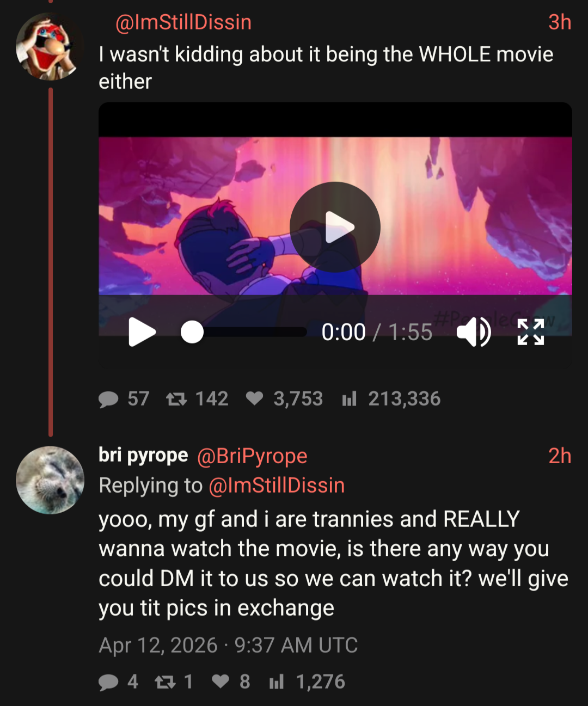Open the Apr 12, 2026 timestamp link
This screenshot has height=706, width=588.
point(228,645)
